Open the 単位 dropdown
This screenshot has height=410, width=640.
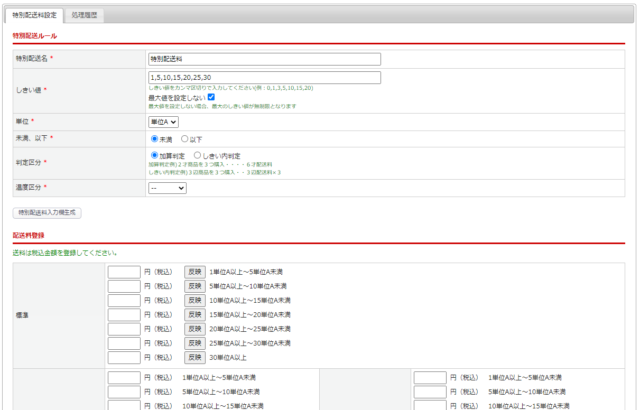pos(163,121)
